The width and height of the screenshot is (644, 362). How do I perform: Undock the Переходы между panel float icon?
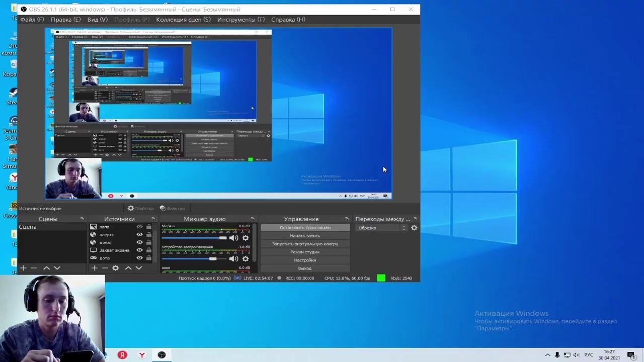pyautogui.click(x=415, y=219)
